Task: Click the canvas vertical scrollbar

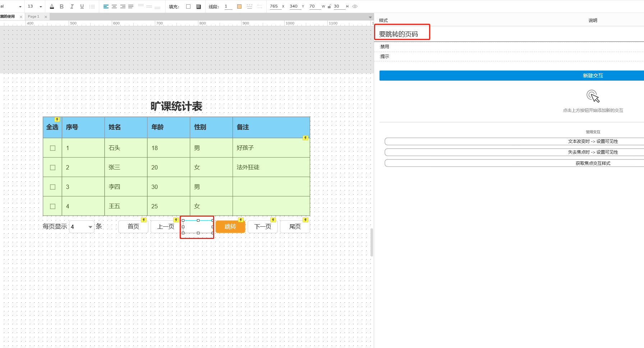Action: click(x=372, y=243)
